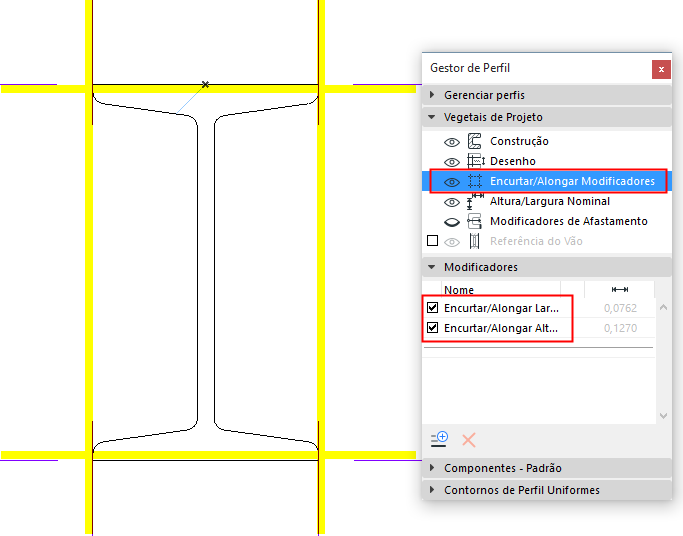Click the stretch modifiers dashed-box icon
The image size is (683, 536).
475,181
